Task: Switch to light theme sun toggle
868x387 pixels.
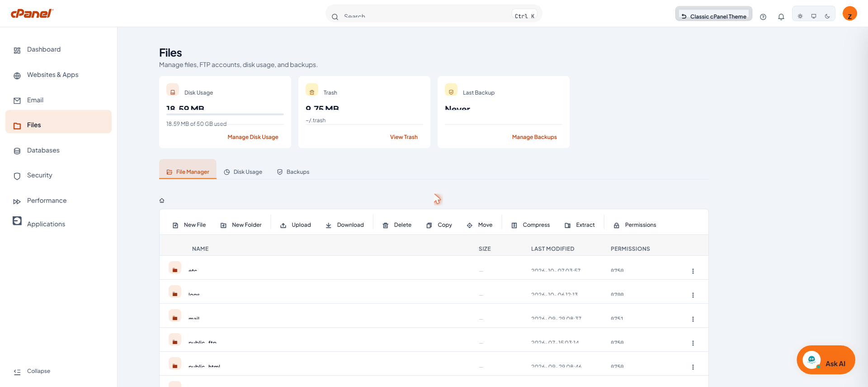Action: (x=800, y=16)
